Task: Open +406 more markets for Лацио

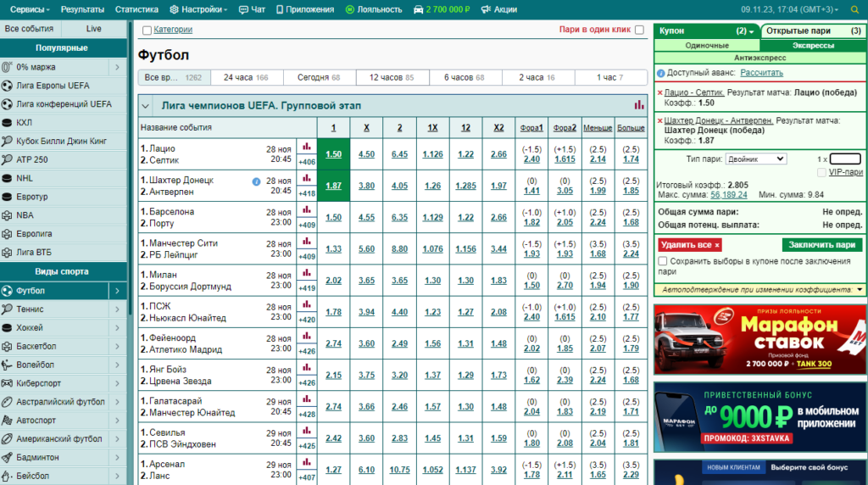Action: tap(307, 162)
